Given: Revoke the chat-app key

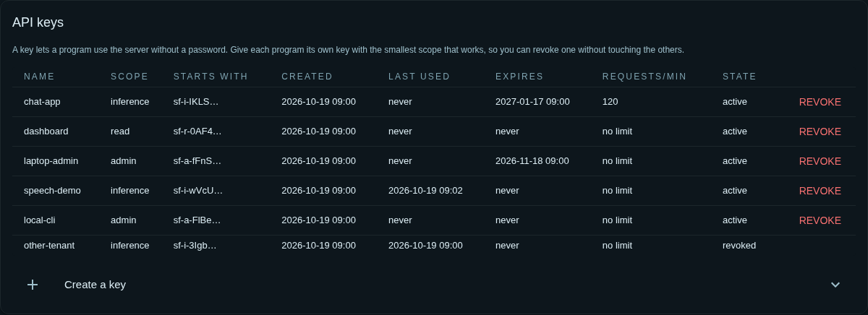Looking at the screenshot, I should 820,102.
